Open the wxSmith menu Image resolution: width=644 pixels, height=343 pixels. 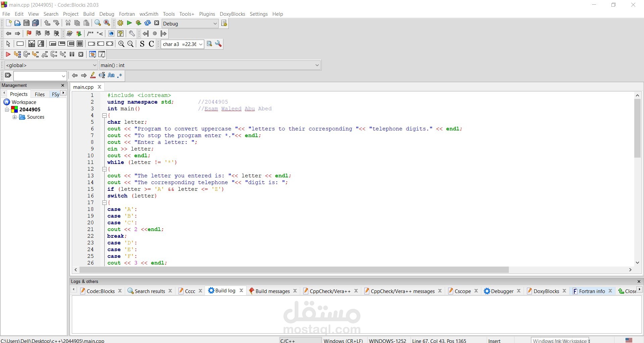point(149,14)
